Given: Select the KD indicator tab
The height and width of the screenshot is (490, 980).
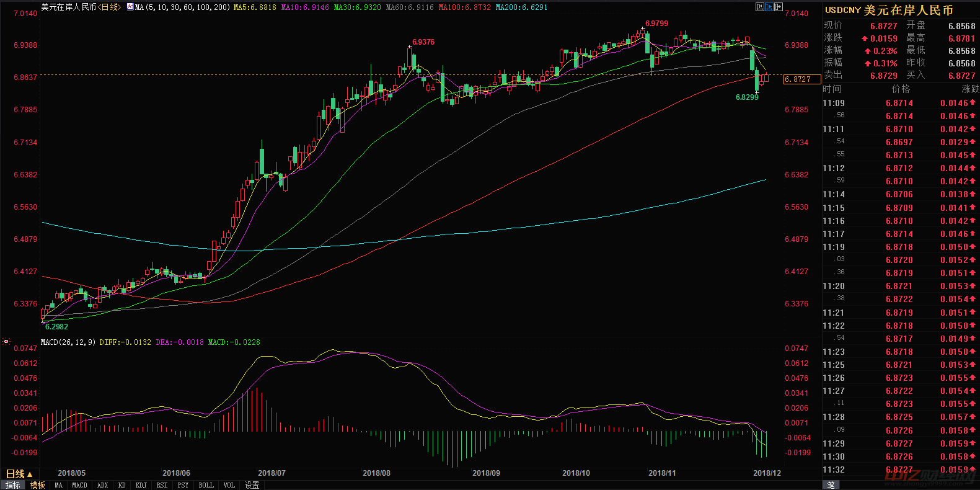Looking at the screenshot, I should tap(121, 485).
